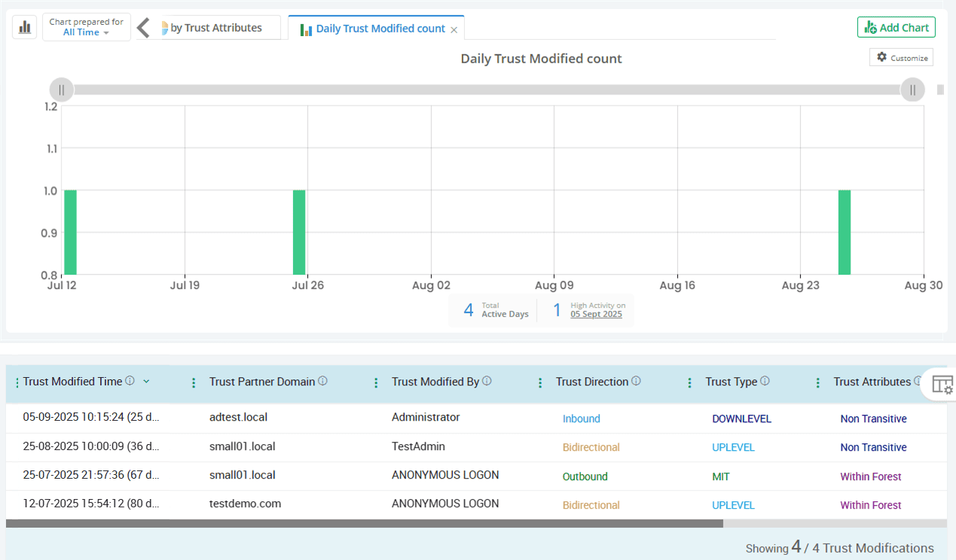Open column menu dots before Trust Type
This screenshot has height=560, width=956.
point(689,382)
